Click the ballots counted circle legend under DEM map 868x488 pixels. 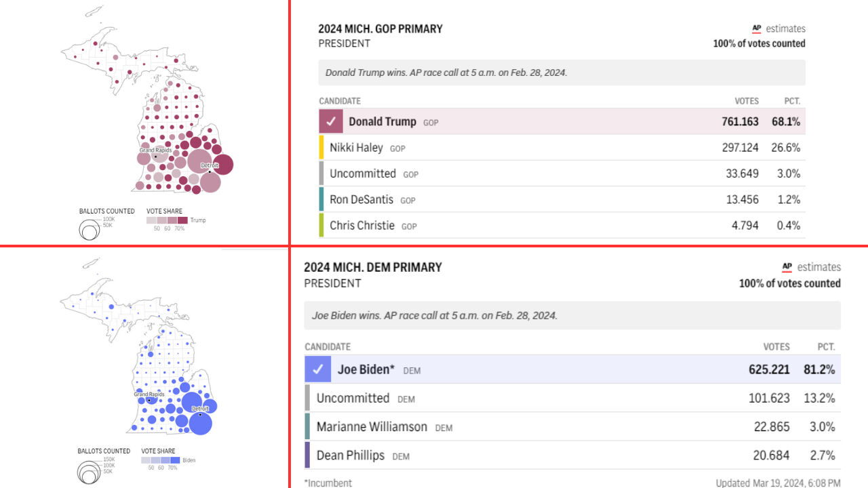[x=87, y=470]
